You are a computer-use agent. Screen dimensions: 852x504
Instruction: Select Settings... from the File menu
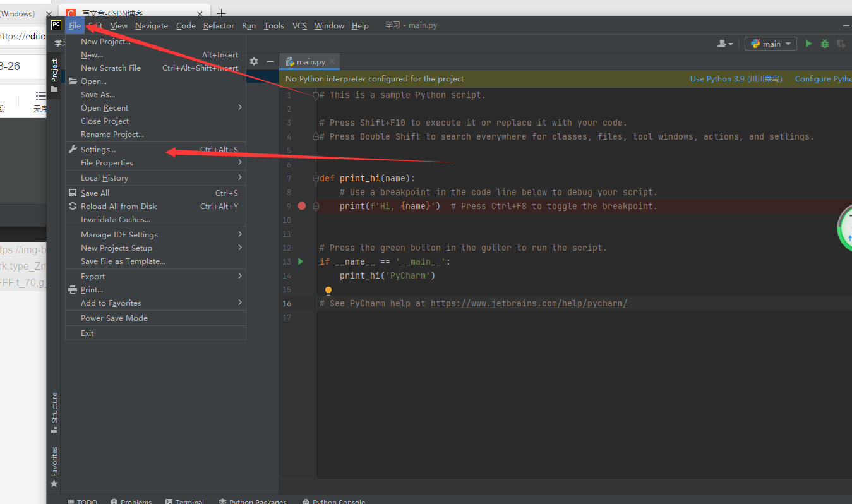(x=98, y=150)
